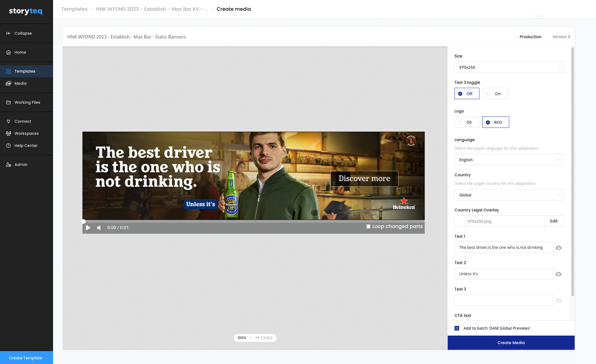Click the Create Media button
This screenshot has height=364, width=596.
pyautogui.click(x=511, y=342)
